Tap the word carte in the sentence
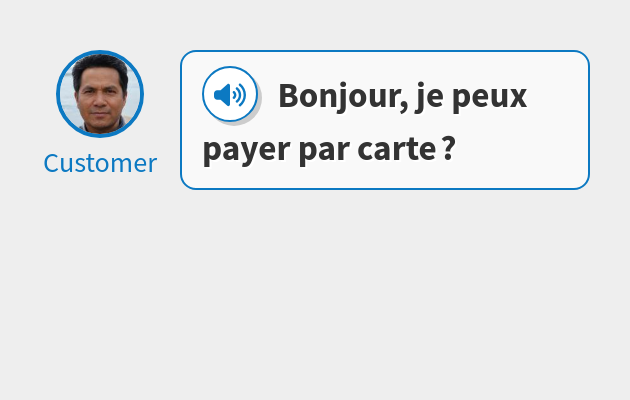This screenshot has width=630, height=400. tap(397, 149)
